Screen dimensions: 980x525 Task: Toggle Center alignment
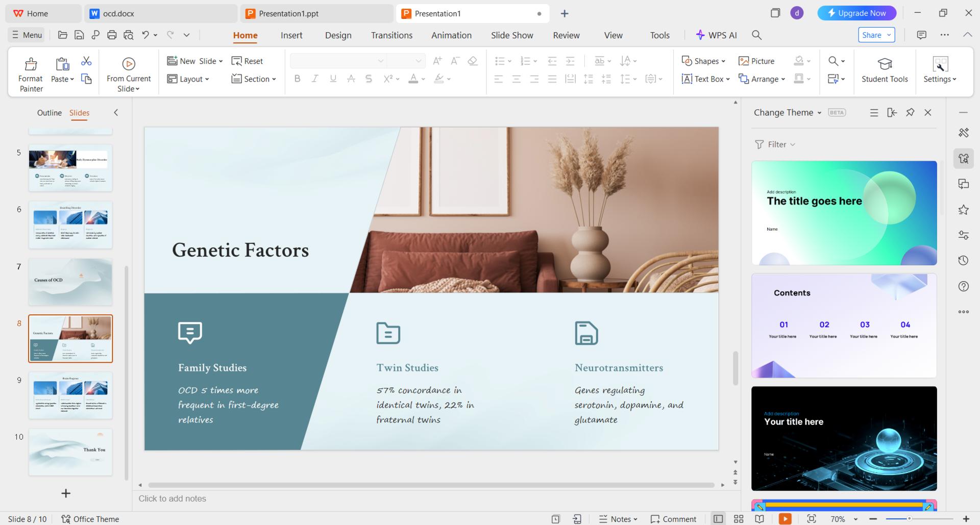click(x=517, y=79)
